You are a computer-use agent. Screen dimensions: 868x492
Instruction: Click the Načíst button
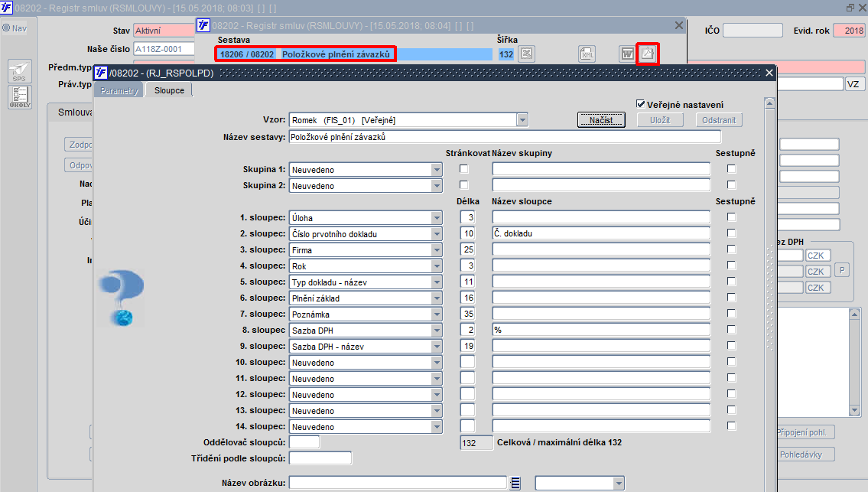(x=601, y=120)
